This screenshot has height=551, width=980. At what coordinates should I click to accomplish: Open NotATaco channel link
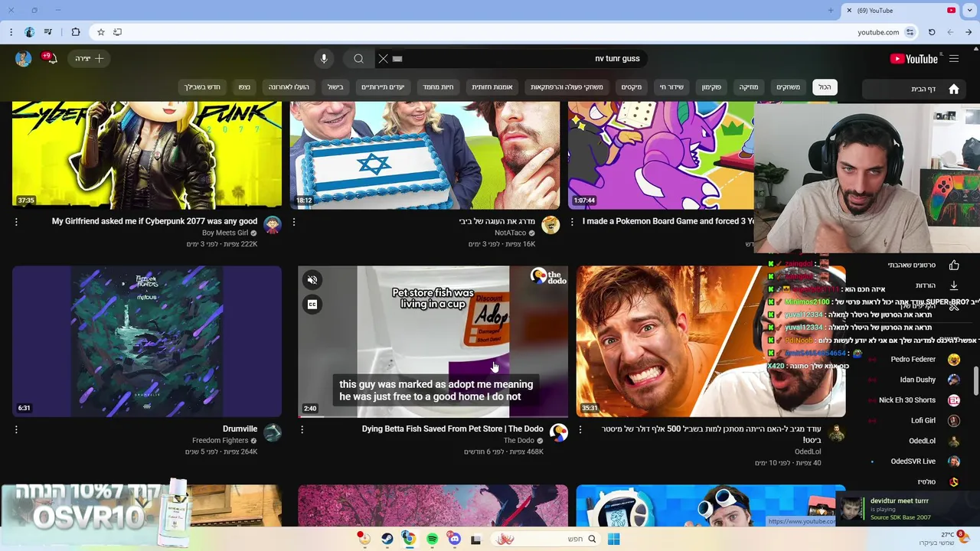tap(510, 233)
